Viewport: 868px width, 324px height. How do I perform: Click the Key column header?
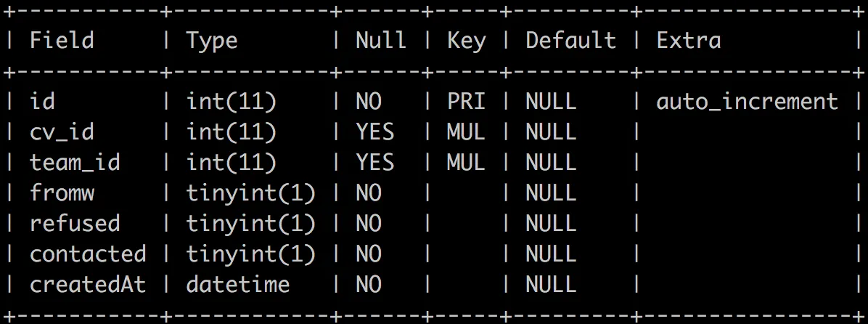(x=467, y=41)
